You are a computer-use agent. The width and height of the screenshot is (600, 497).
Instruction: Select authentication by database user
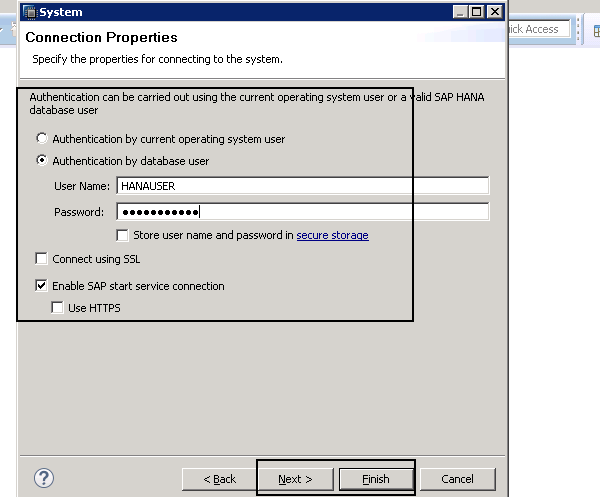(42, 160)
